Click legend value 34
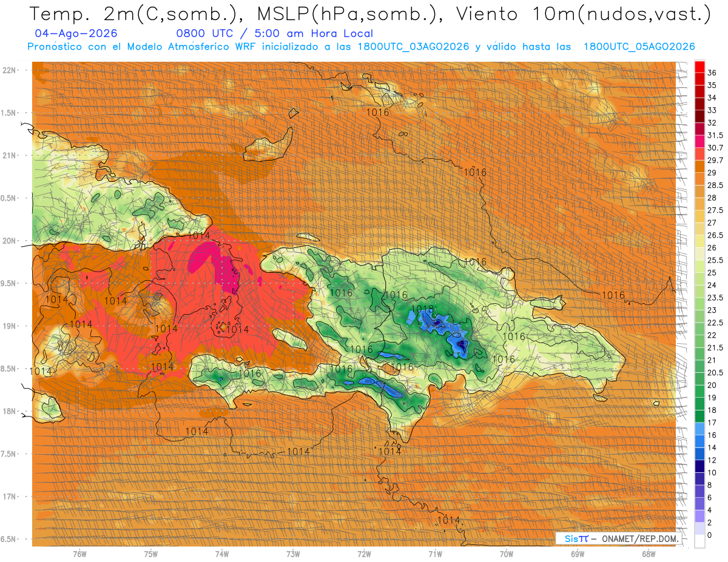 (x=712, y=98)
